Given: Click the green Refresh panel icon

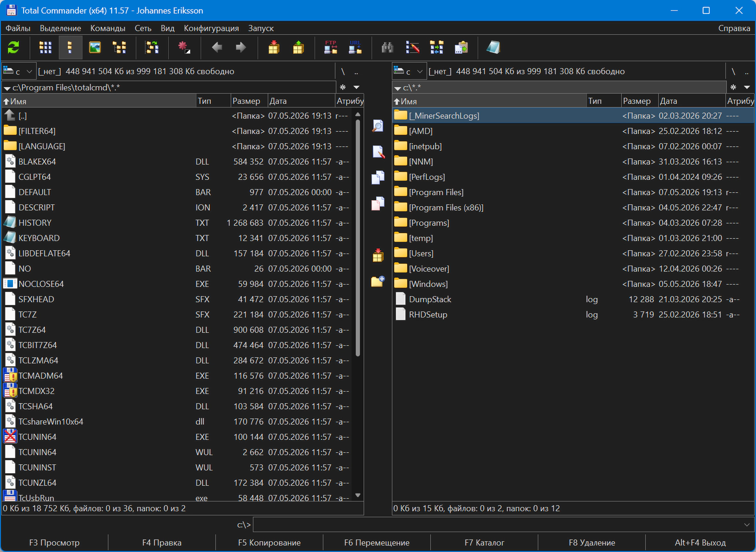Looking at the screenshot, I should pos(13,47).
